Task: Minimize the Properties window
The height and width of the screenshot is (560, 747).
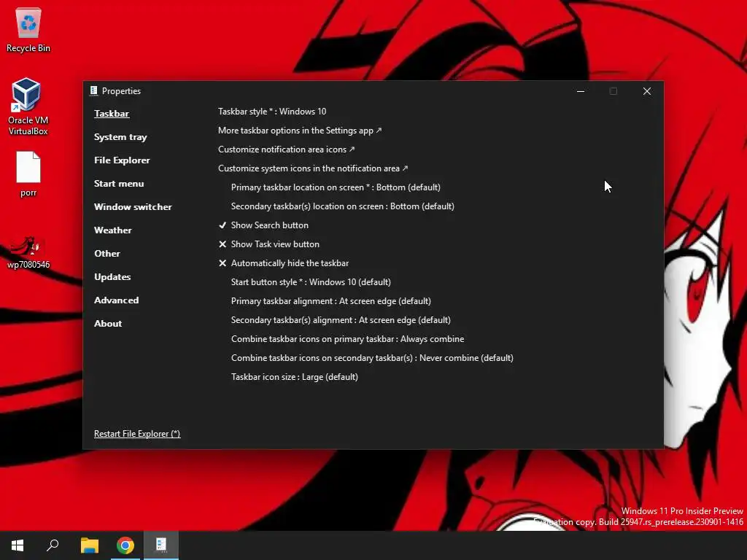Action: (580, 91)
